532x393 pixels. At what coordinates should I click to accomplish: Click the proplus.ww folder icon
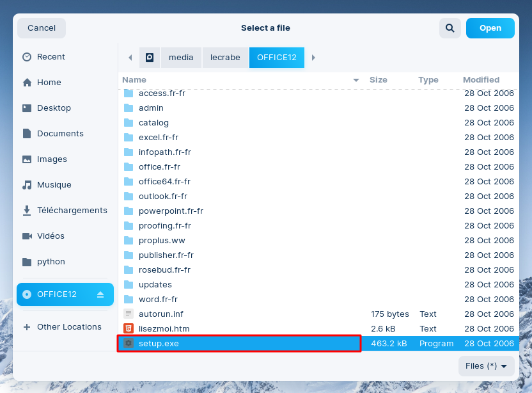click(x=129, y=241)
